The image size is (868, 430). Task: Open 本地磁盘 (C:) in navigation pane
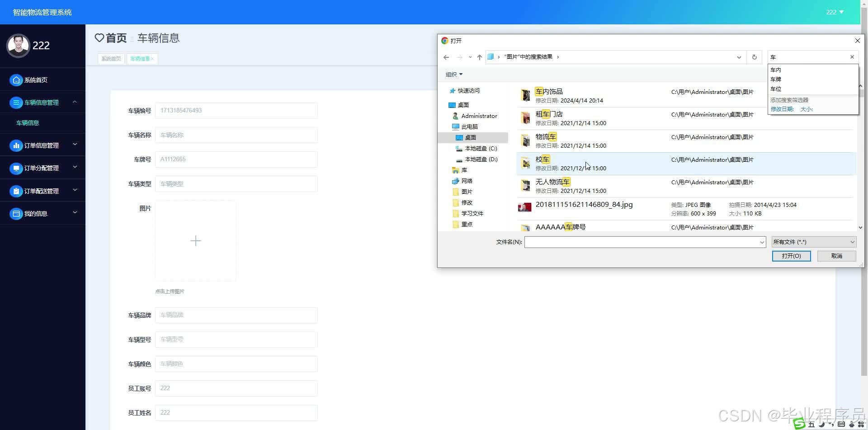click(476, 149)
